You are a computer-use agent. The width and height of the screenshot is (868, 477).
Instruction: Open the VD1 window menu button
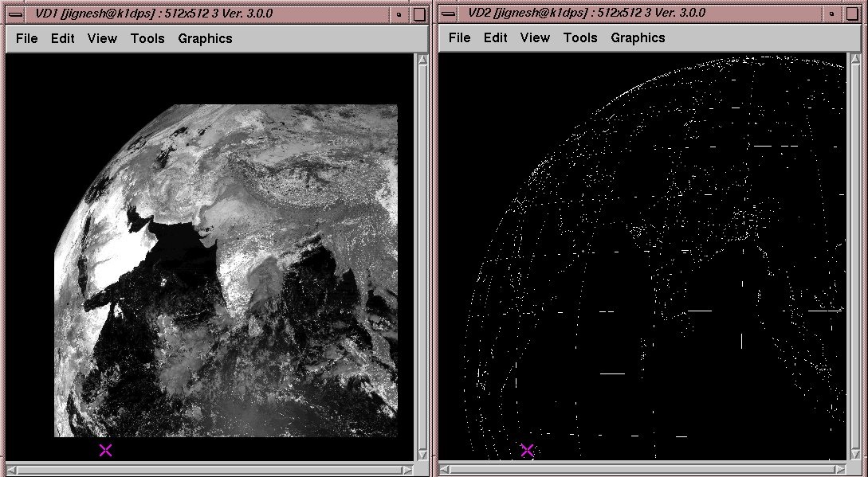14,14
